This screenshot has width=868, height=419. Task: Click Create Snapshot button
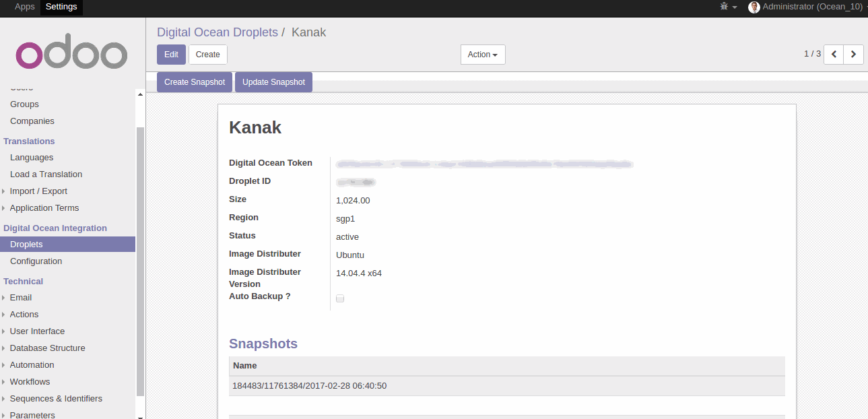click(195, 82)
